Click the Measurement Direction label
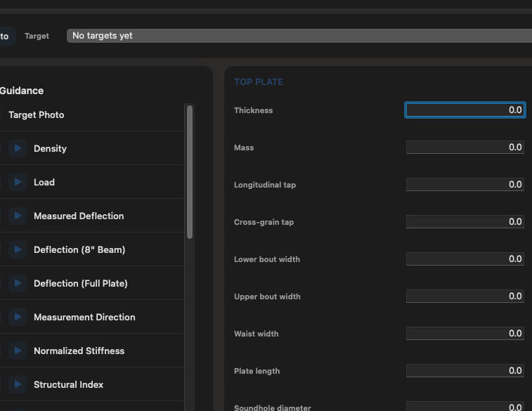This screenshot has height=411, width=532. 84,317
